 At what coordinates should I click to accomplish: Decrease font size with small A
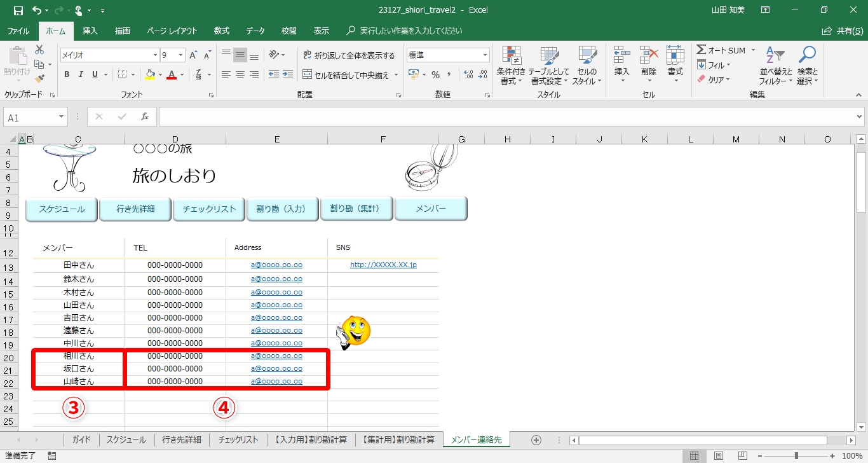(x=207, y=55)
